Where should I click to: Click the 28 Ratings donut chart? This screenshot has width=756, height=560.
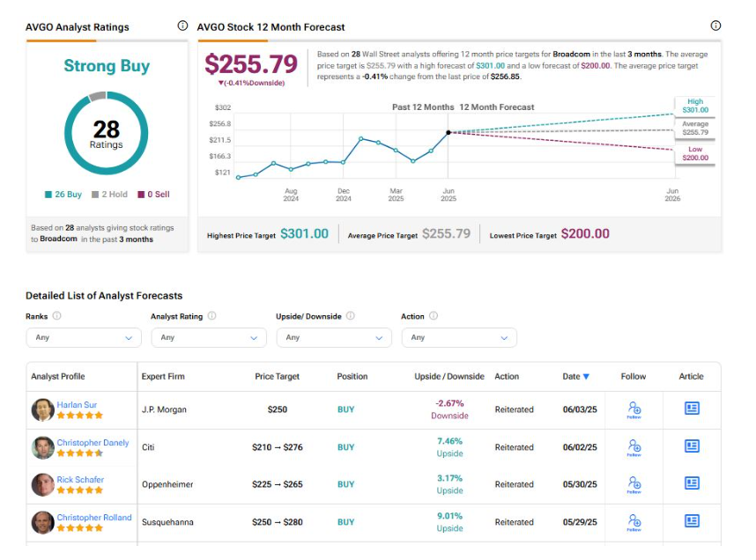(x=106, y=133)
